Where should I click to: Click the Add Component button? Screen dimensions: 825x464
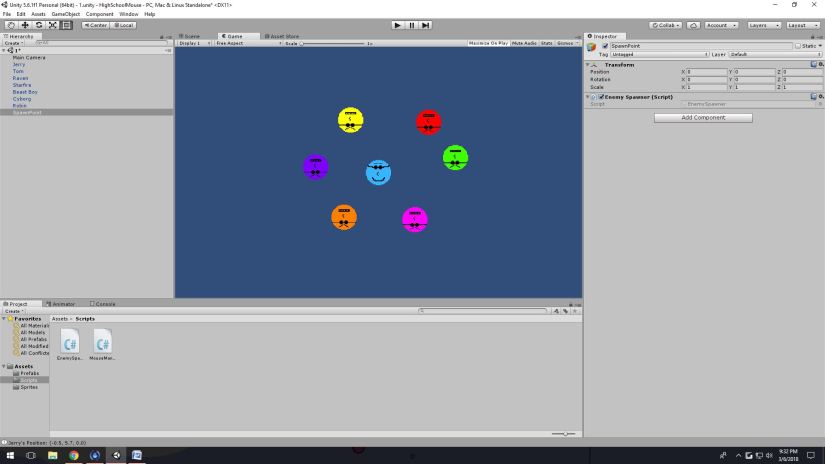(x=703, y=118)
